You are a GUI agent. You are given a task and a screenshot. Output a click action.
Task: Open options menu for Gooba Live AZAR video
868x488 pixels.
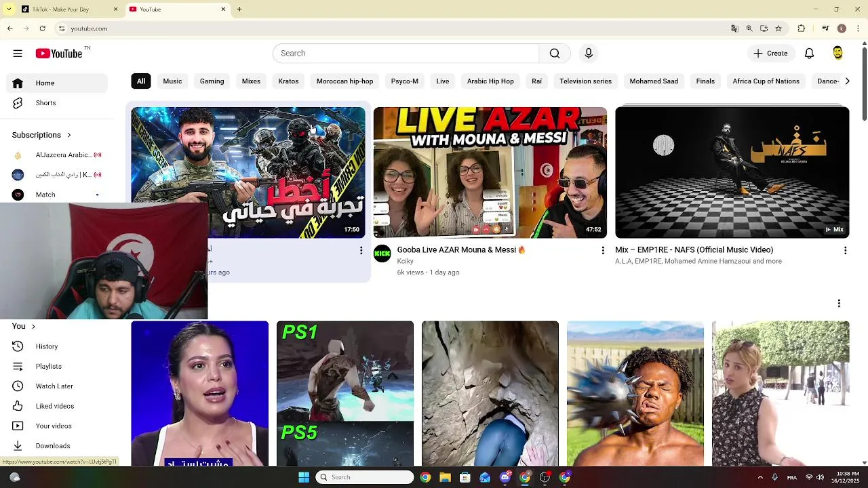pyautogui.click(x=603, y=251)
